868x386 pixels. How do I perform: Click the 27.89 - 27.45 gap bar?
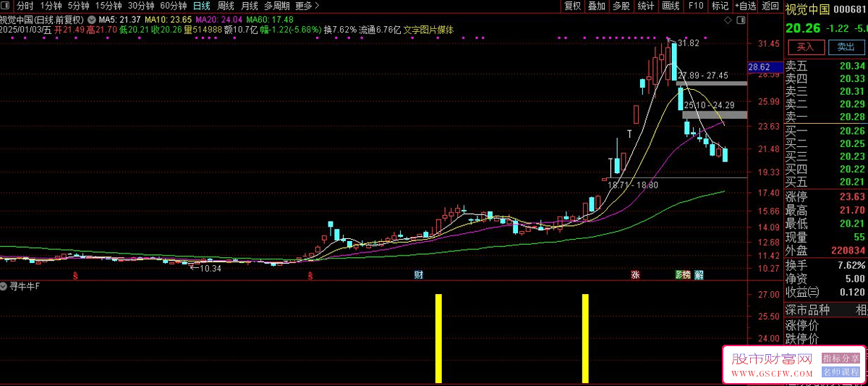(712, 83)
